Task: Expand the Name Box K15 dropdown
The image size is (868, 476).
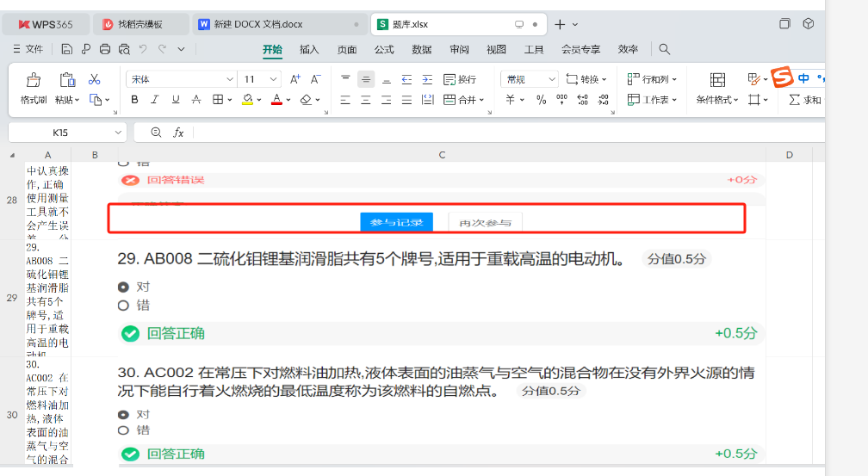Action: pyautogui.click(x=118, y=133)
